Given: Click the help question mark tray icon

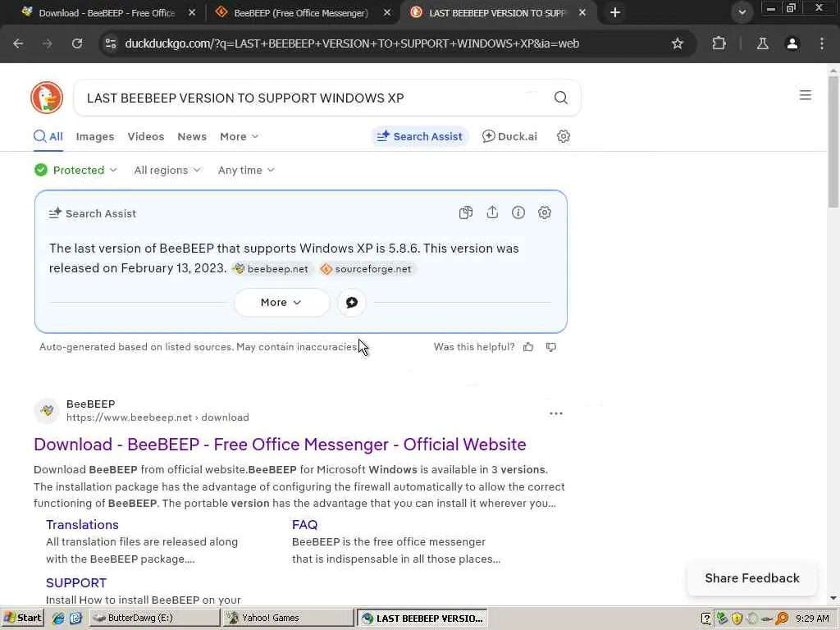Looking at the screenshot, I should [706, 619].
